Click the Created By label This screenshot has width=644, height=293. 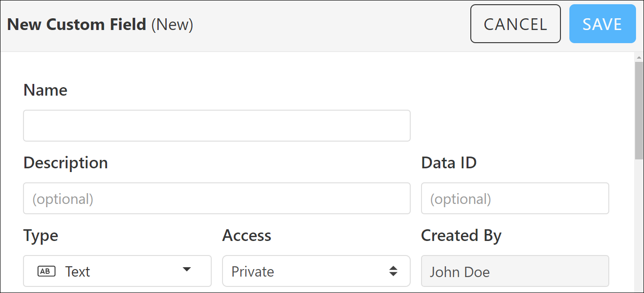coord(461,236)
